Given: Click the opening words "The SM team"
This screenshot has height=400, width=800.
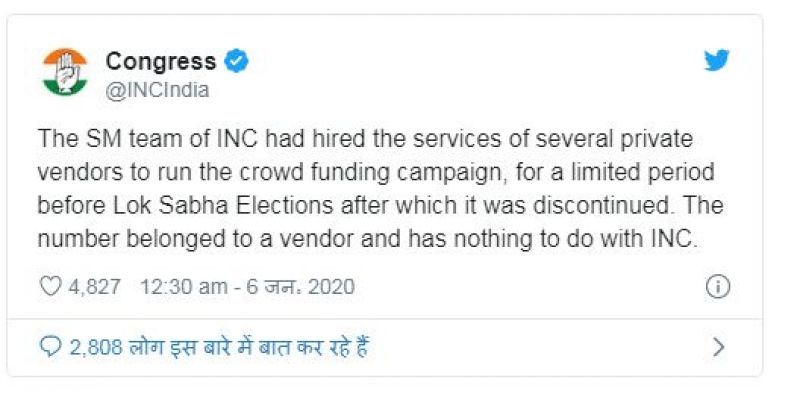Looking at the screenshot, I should coord(92,138).
